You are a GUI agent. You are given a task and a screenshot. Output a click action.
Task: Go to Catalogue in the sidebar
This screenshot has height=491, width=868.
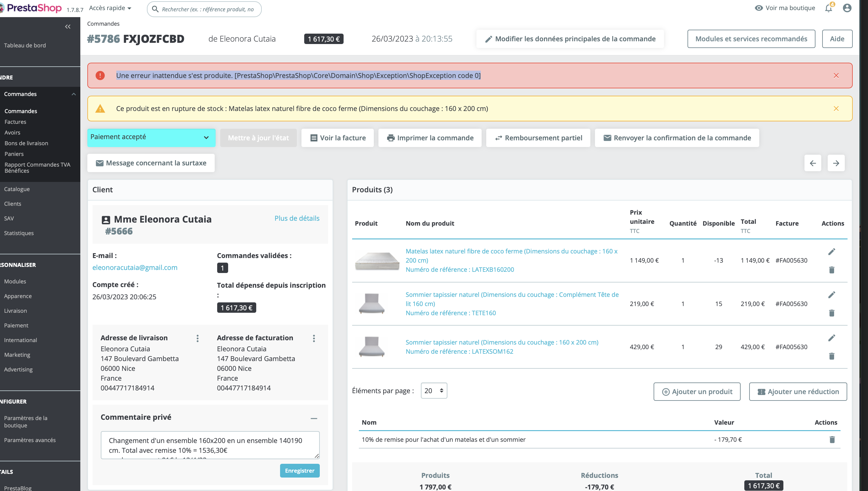click(16, 189)
